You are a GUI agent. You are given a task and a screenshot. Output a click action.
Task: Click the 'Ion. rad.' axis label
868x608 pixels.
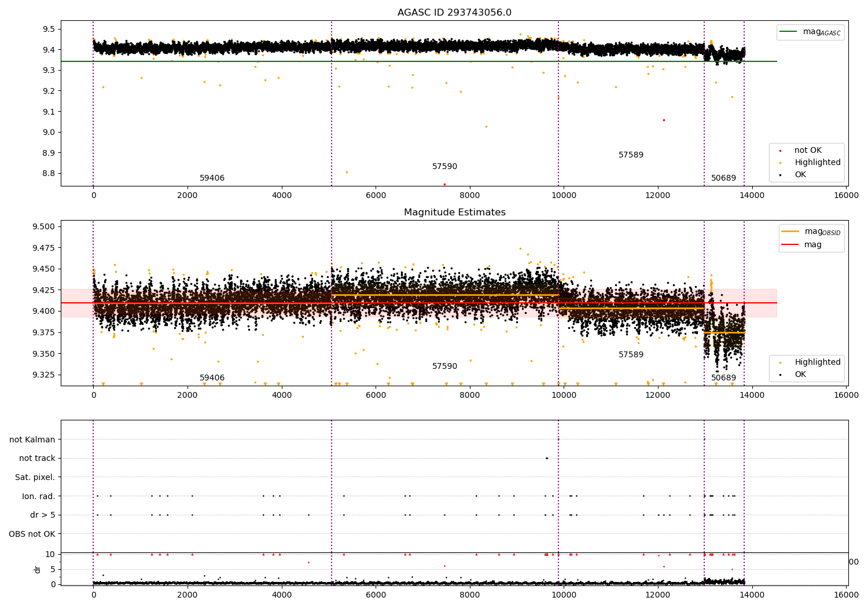coord(39,496)
